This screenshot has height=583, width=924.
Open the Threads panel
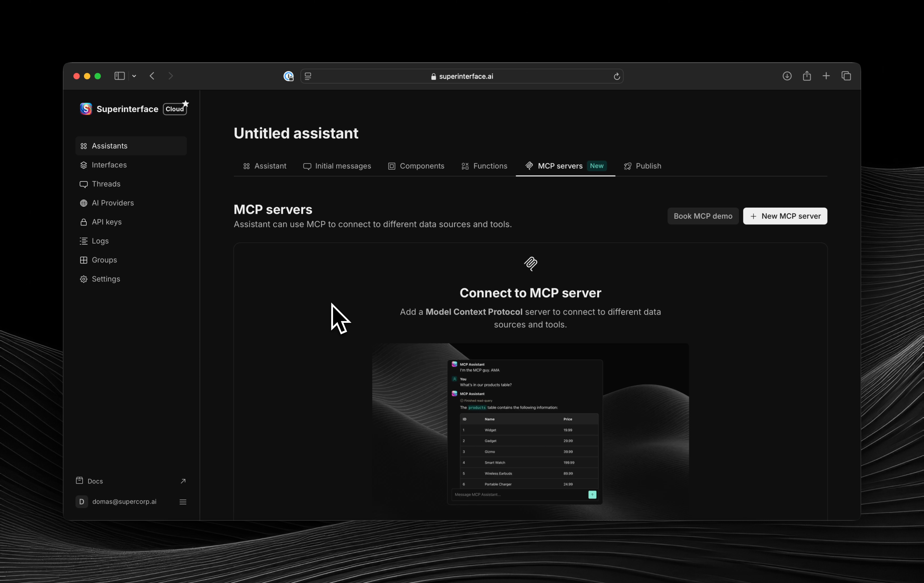pos(106,184)
